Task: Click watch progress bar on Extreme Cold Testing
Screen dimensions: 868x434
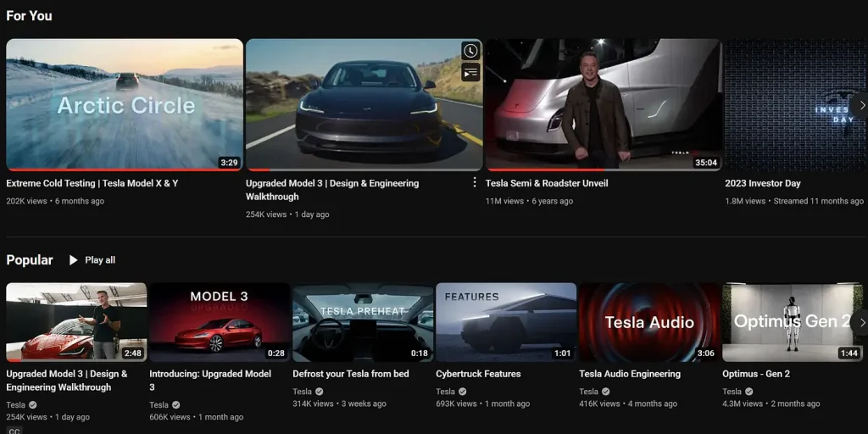Action: 125,170
